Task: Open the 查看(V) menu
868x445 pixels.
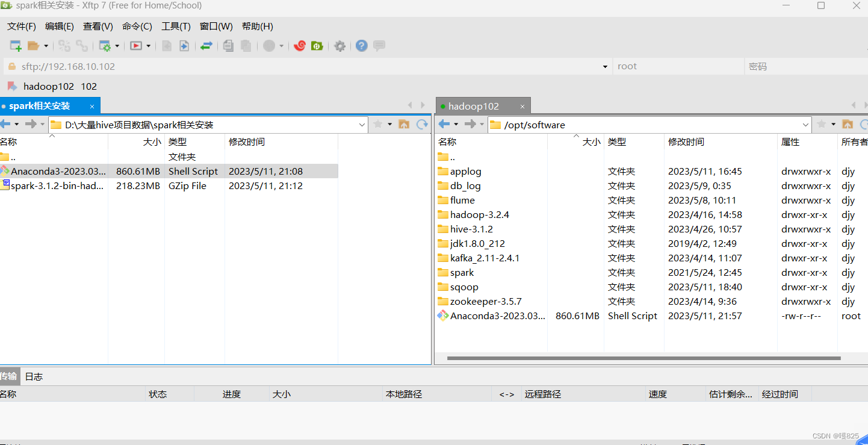Action: click(x=98, y=26)
